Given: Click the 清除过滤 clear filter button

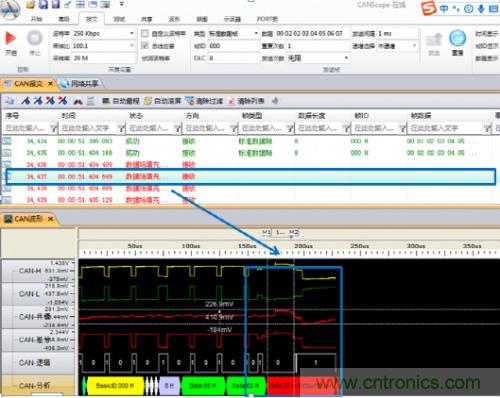Looking at the screenshot, I should pyautogui.click(x=204, y=101).
